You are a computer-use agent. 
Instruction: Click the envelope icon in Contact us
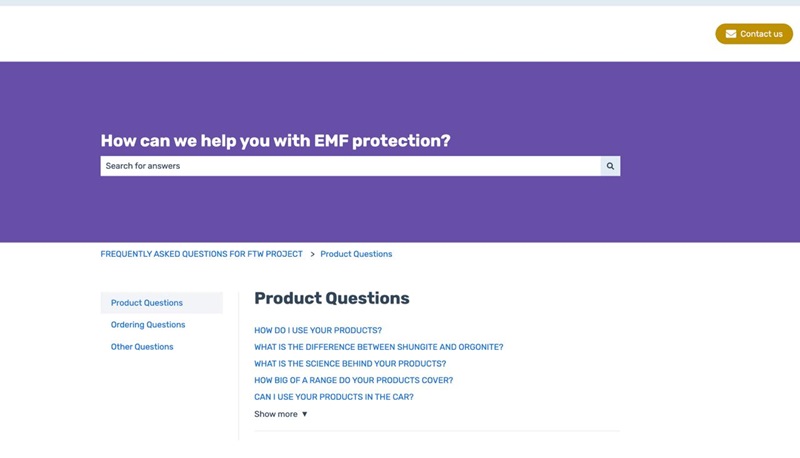(731, 34)
